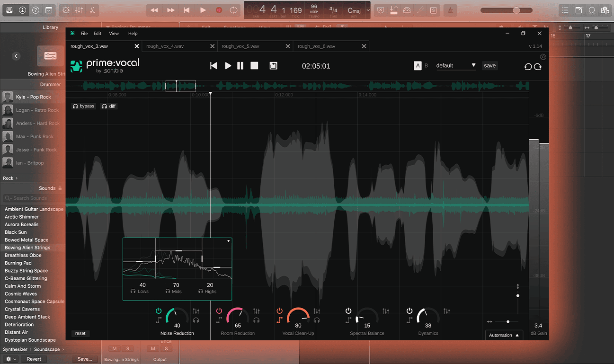The image size is (614, 364).
Task: Click Revert in Logic Library
Action: tap(34, 359)
